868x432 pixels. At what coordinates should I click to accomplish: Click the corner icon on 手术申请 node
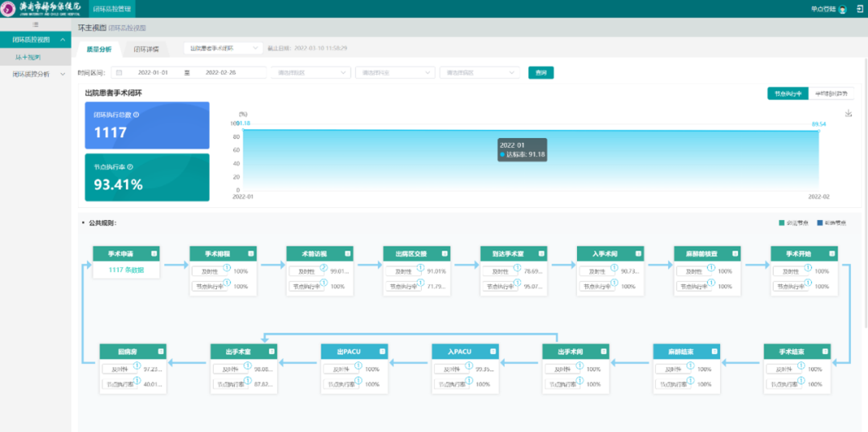click(154, 254)
